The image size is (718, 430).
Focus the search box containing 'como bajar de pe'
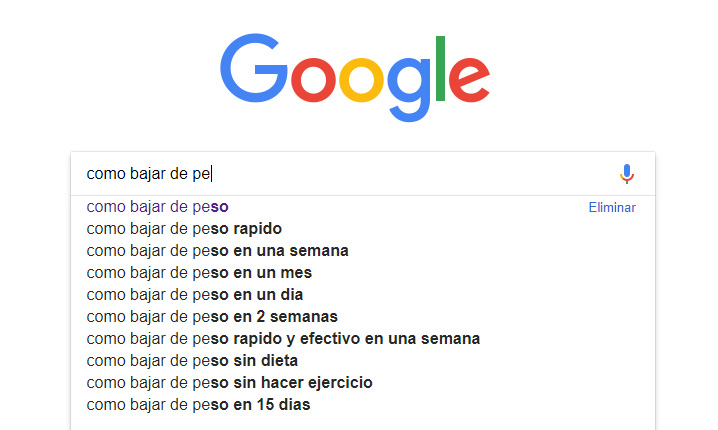click(348, 174)
